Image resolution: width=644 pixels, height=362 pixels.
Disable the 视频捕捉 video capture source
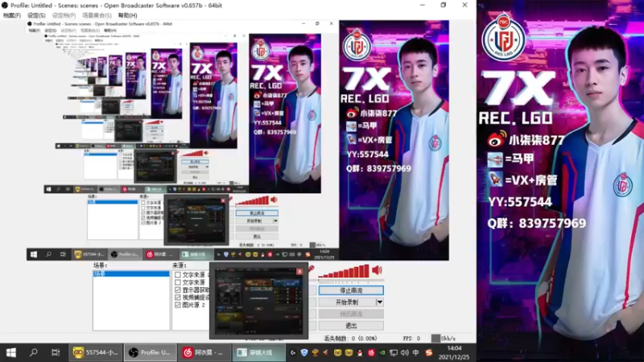[178, 297]
